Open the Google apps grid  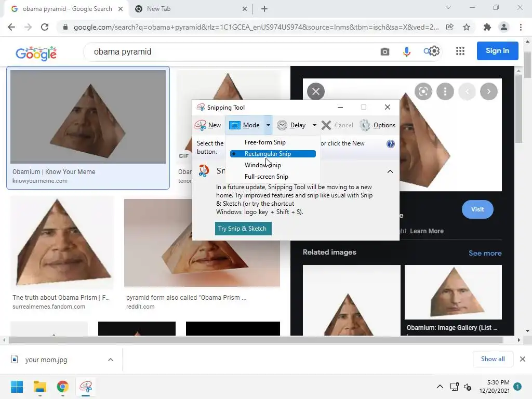tap(460, 51)
